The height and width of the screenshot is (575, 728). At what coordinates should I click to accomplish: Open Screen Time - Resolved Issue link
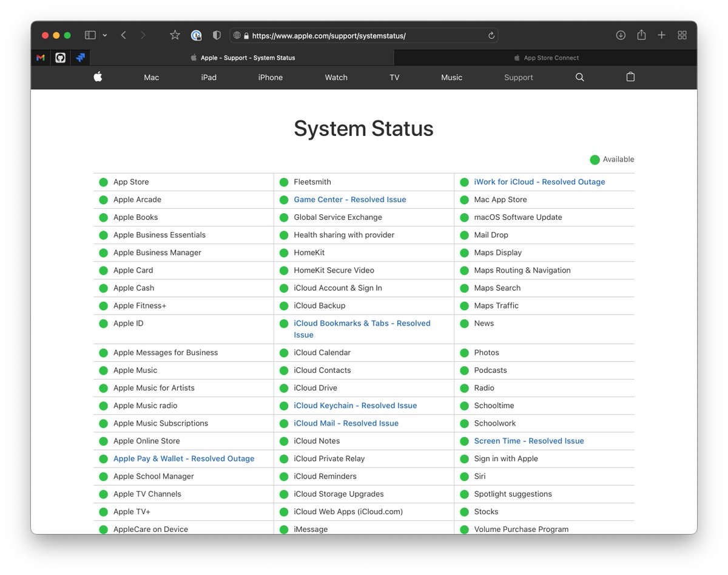pos(529,440)
